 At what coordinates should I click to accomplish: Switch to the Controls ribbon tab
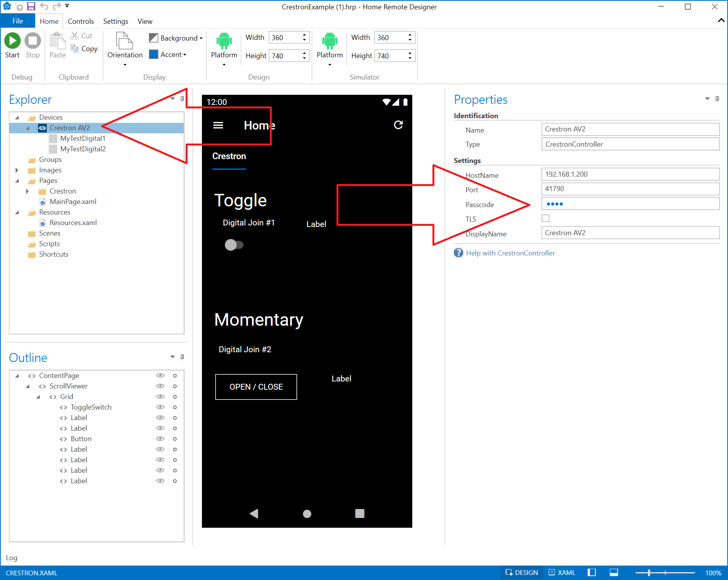point(81,21)
